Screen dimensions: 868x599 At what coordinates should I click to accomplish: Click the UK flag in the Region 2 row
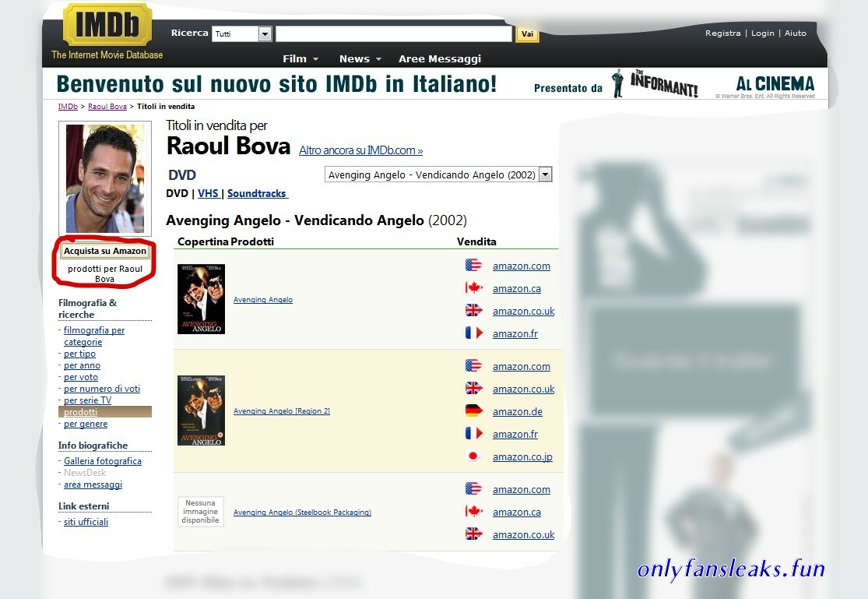473,388
